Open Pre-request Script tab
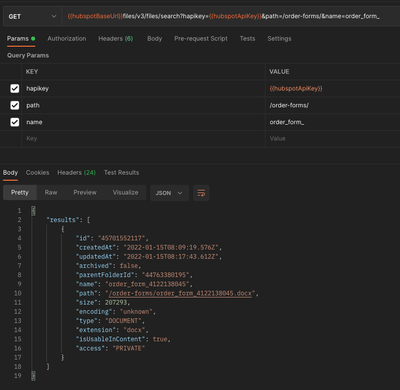The image size is (400, 390). 201,39
